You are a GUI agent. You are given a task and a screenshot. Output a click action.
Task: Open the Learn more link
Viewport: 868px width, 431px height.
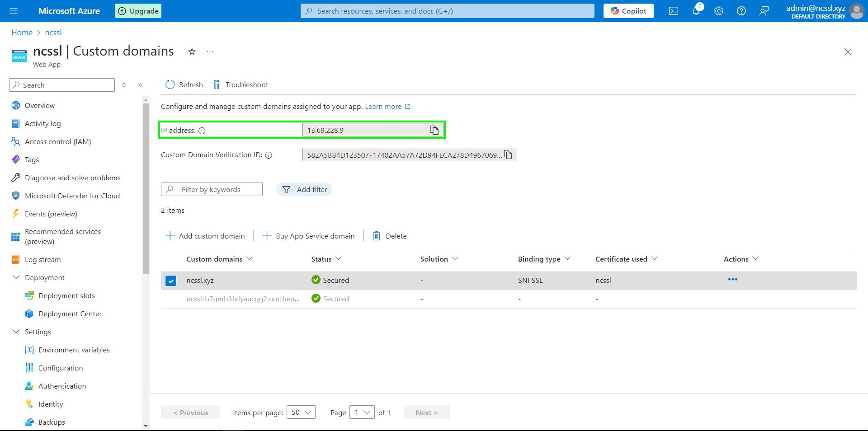[x=387, y=107]
